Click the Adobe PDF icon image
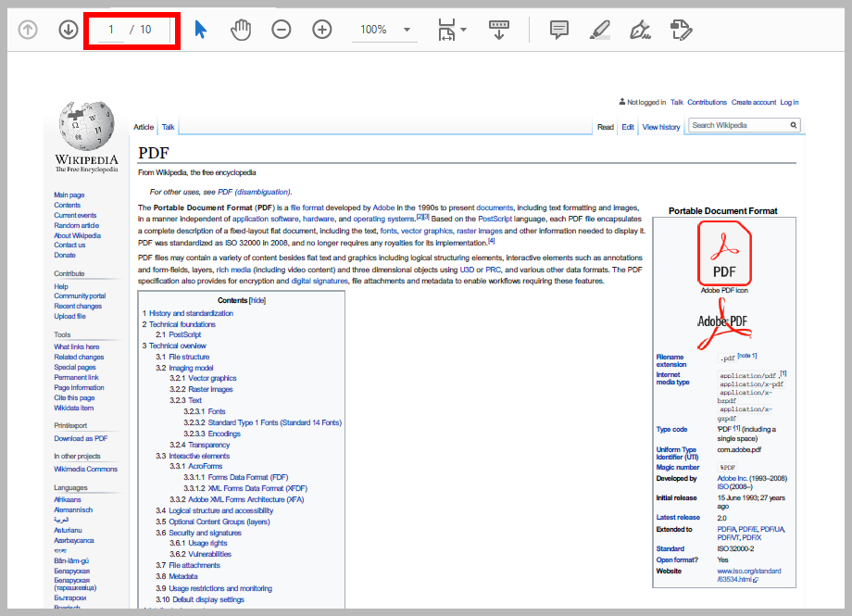Image resolution: width=852 pixels, height=616 pixels. tap(724, 254)
